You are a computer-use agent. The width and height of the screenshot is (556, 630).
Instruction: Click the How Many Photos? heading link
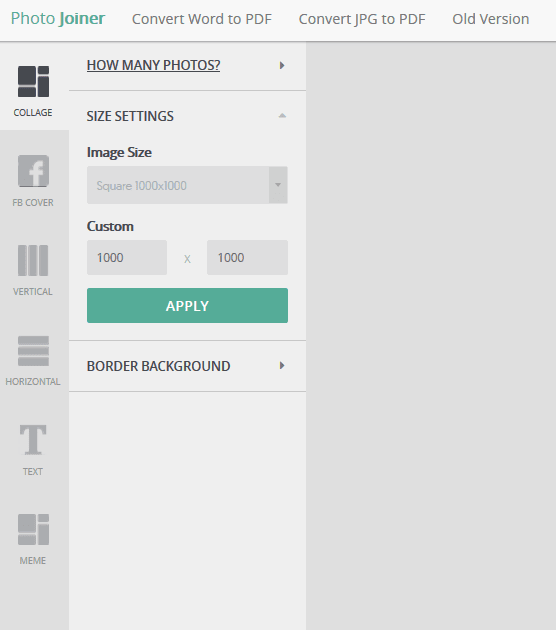[153, 65]
